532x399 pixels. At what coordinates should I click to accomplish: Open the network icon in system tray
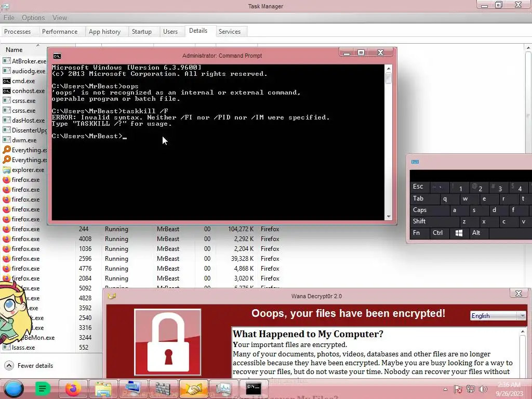pos(471,389)
